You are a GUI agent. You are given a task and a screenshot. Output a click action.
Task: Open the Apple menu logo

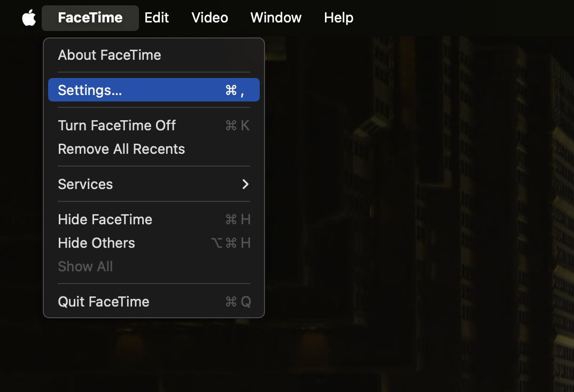coord(29,18)
